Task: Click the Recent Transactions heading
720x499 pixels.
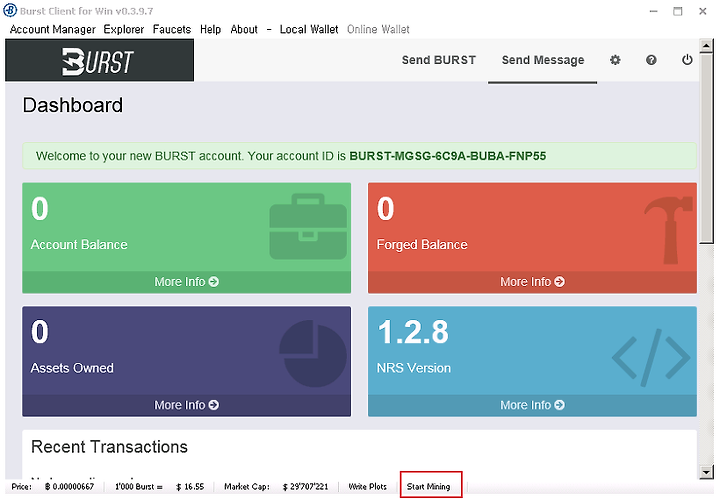Action: [x=109, y=447]
